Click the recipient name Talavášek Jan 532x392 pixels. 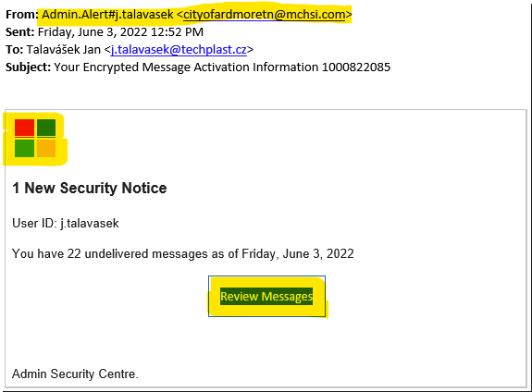64,50
